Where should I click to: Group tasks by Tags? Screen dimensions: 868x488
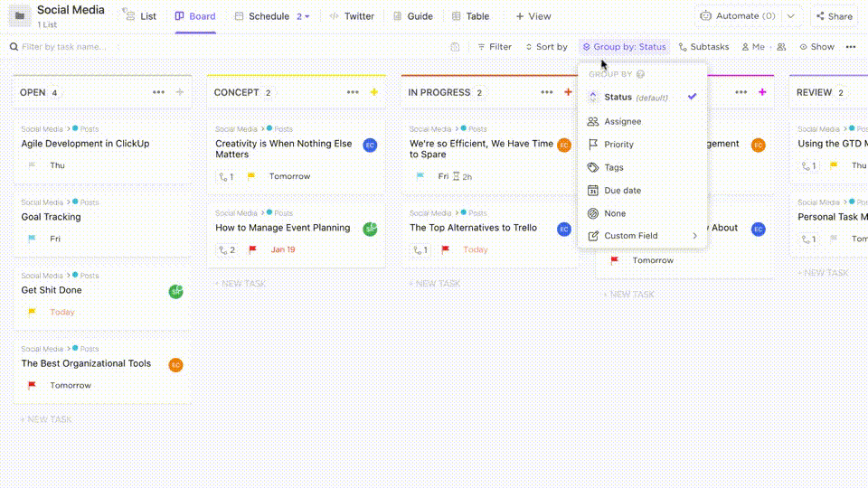(642, 167)
